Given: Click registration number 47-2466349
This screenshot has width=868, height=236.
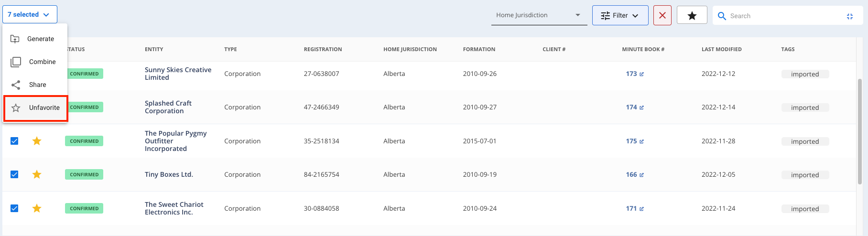Looking at the screenshot, I should click(321, 107).
